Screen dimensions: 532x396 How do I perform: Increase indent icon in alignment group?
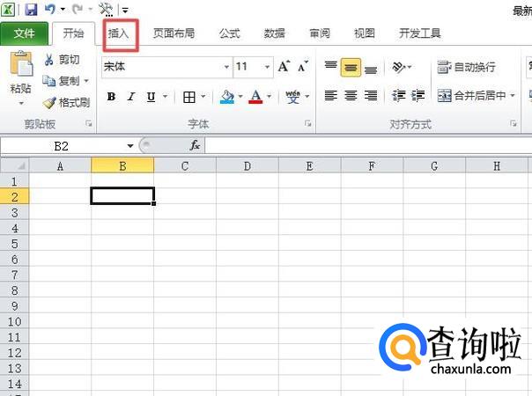(418, 96)
